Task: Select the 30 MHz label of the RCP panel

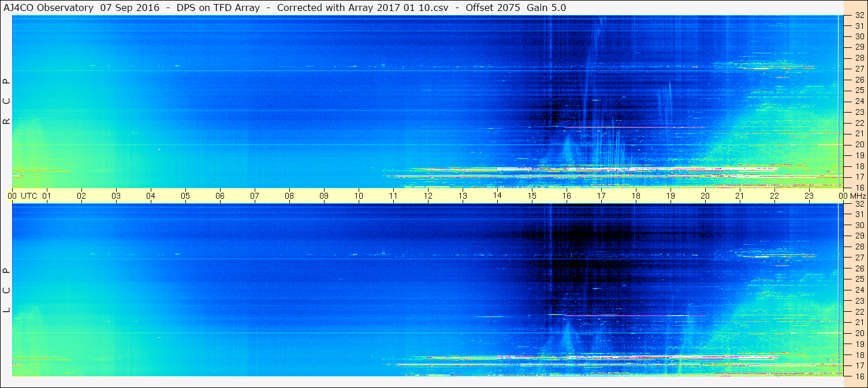Action: [859, 36]
